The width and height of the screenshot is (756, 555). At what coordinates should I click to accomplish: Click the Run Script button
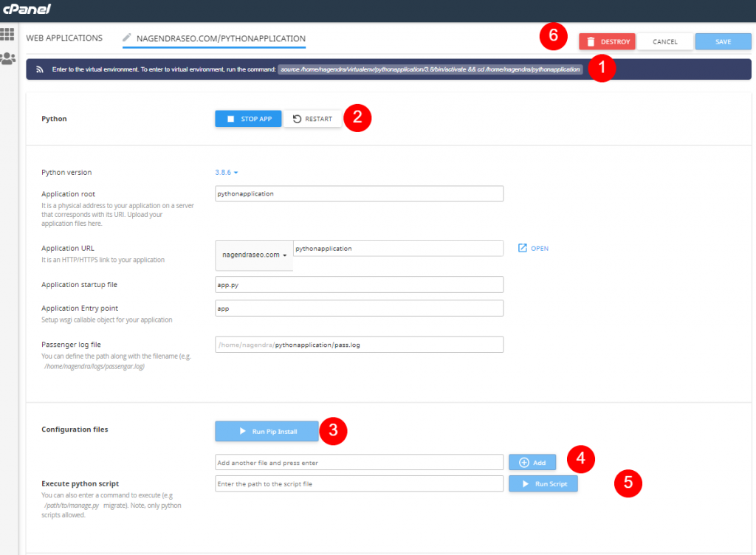coord(543,483)
